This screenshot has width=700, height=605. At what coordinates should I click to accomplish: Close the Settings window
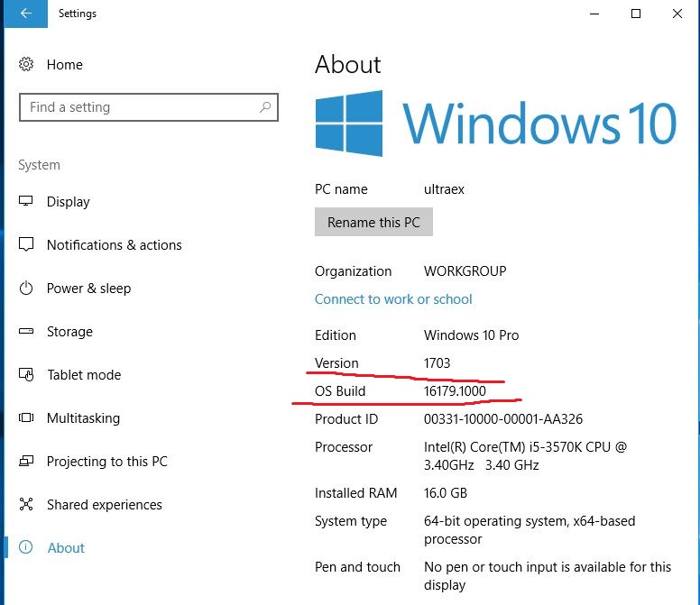(677, 14)
